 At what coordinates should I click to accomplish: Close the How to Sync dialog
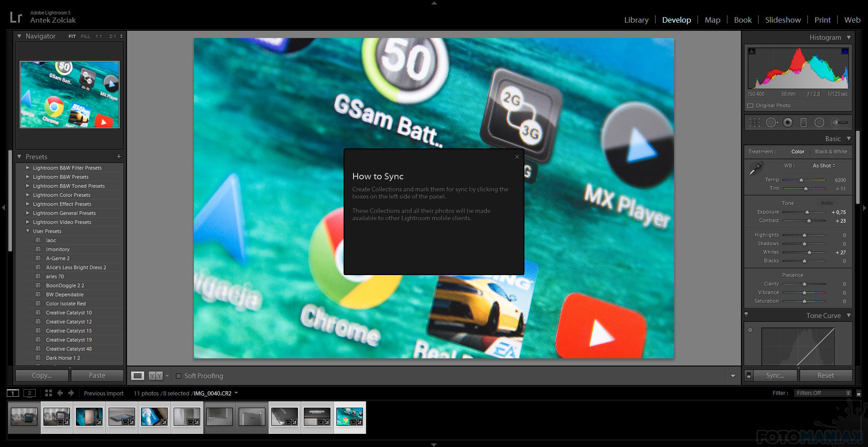(517, 157)
